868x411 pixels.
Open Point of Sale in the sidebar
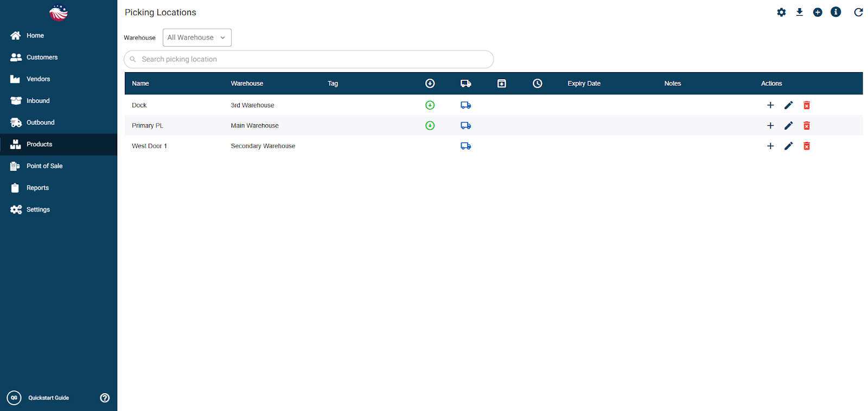point(59,166)
